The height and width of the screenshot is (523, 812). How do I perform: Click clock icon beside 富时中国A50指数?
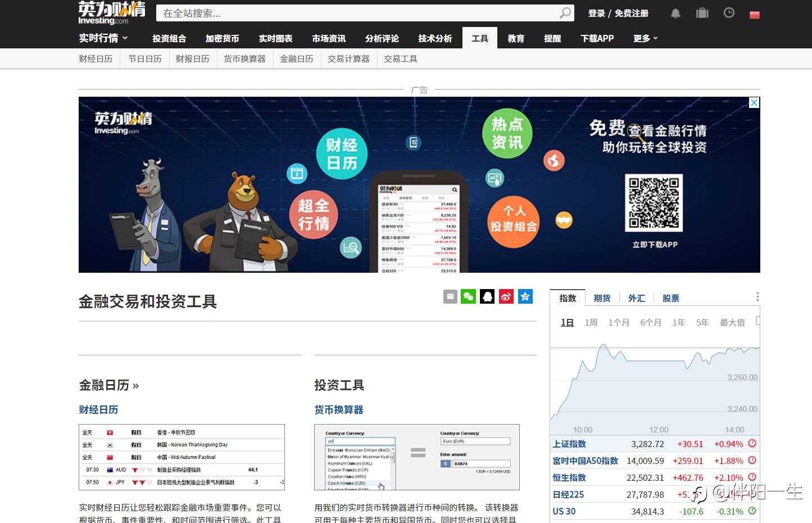[752, 460]
